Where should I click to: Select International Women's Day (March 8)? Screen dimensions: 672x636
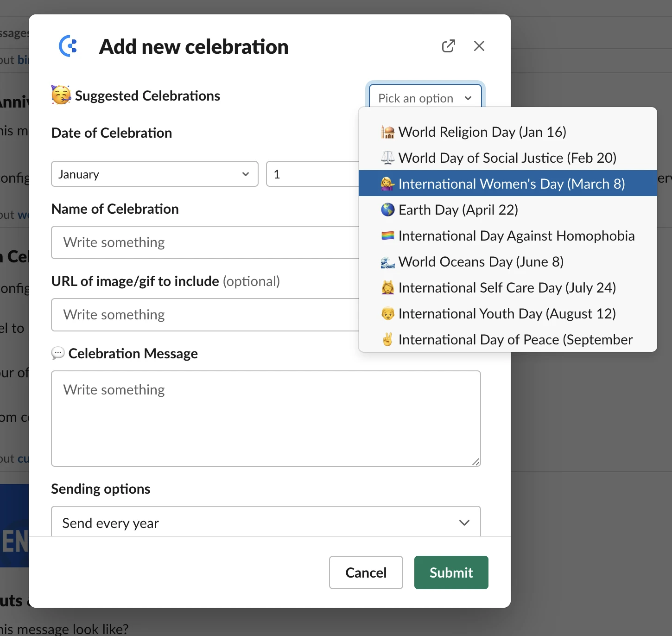507,184
